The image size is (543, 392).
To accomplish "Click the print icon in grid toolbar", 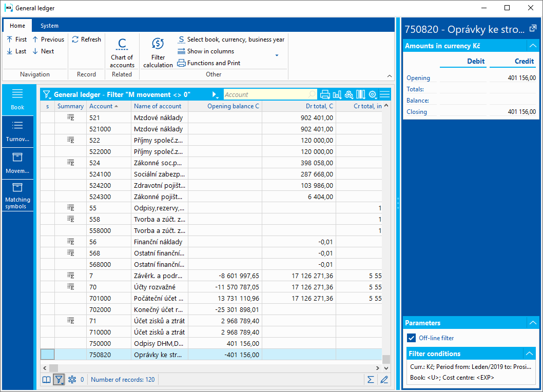I will point(325,94).
